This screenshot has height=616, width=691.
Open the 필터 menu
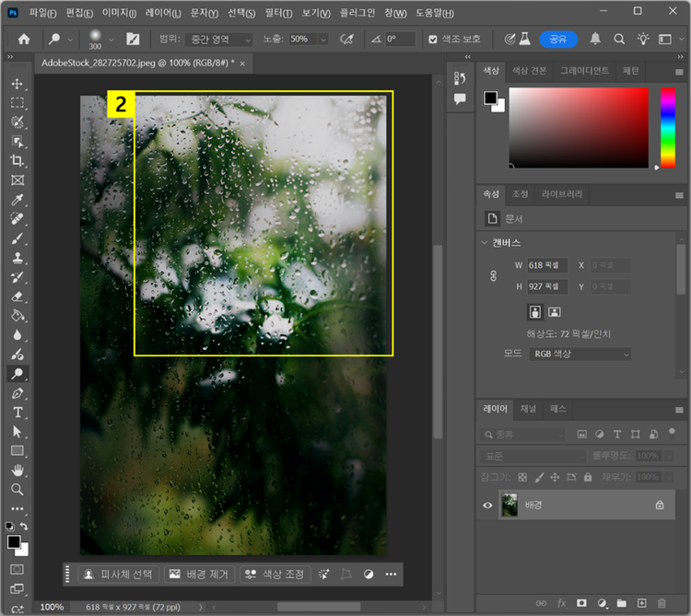(x=277, y=13)
